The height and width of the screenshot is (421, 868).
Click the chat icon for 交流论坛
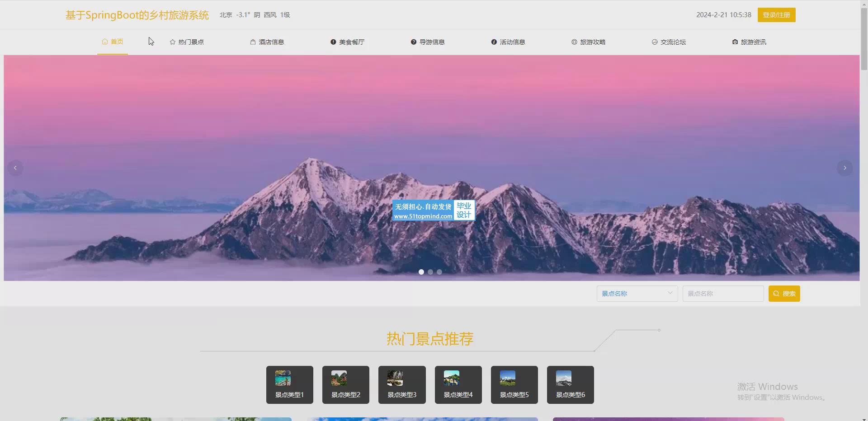[x=655, y=42]
